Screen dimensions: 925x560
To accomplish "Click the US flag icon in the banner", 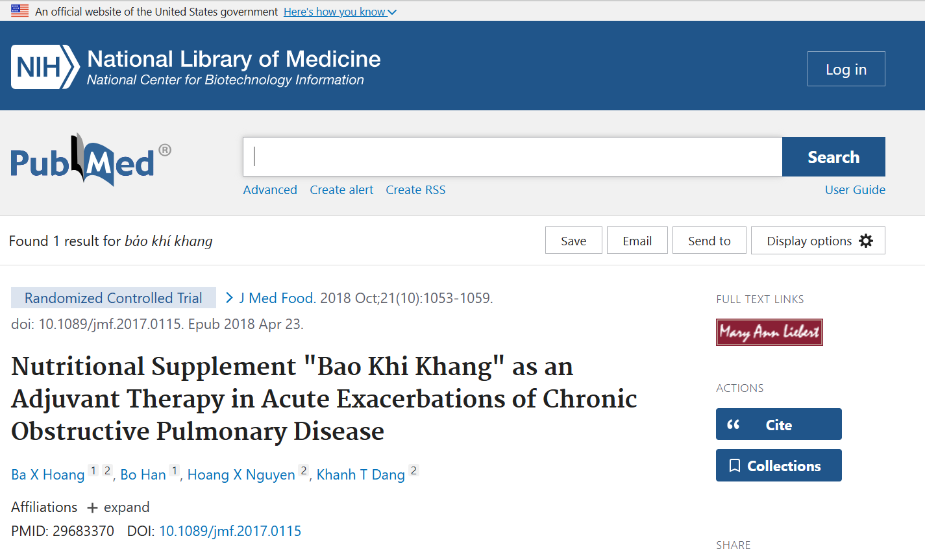I will (19, 11).
